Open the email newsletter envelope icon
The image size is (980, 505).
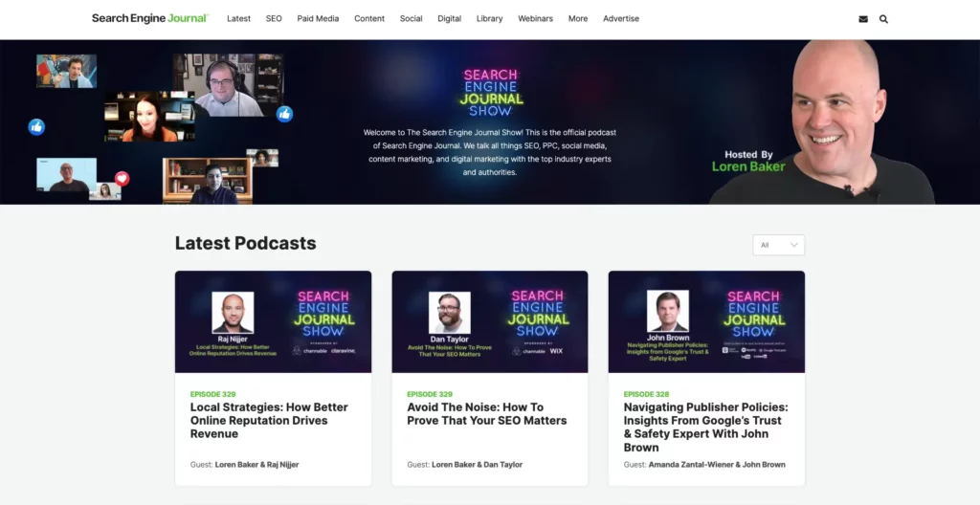tap(863, 19)
